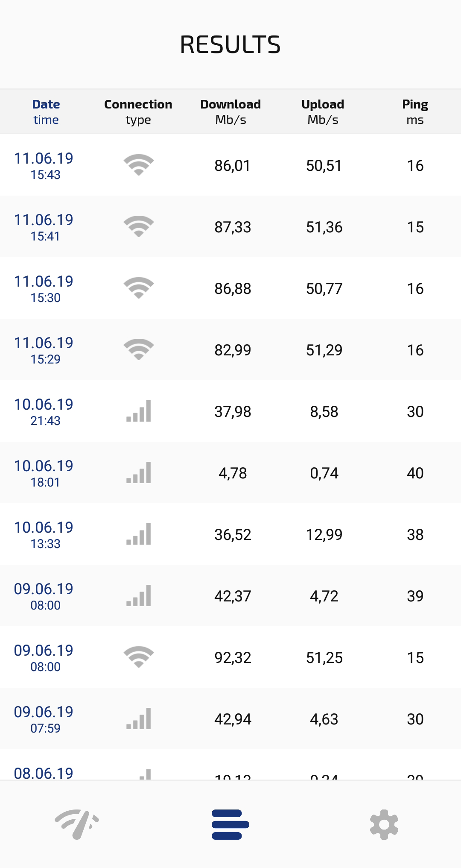Open settings gear icon

pyautogui.click(x=384, y=824)
